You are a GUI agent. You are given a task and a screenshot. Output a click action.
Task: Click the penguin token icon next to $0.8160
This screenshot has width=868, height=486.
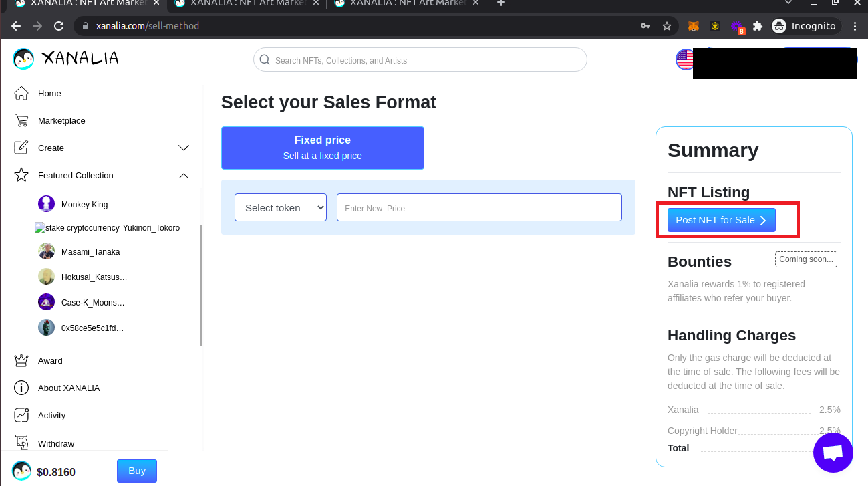(x=22, y=471)
